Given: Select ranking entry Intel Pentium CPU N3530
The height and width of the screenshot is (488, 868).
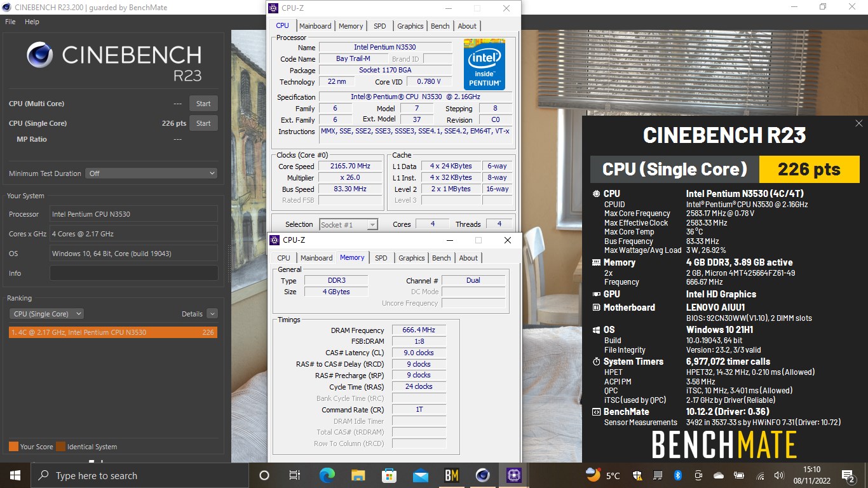Looking at the screenshot, I should (113, 332).
